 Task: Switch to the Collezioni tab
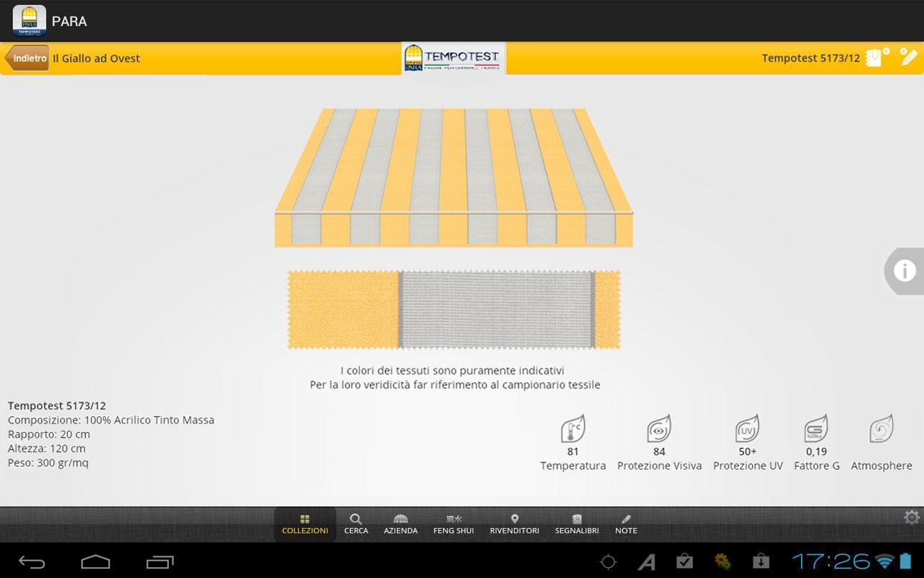pos(305,524)
